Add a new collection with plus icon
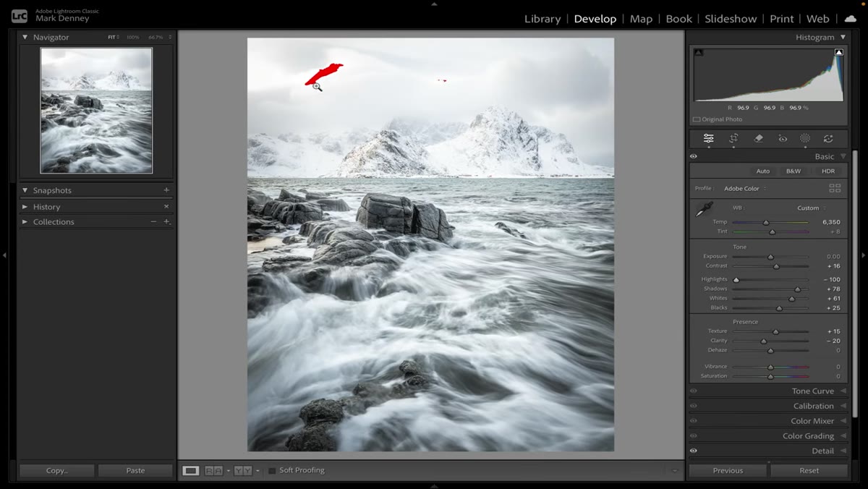 pyautogui.click(x=166, y=222)
